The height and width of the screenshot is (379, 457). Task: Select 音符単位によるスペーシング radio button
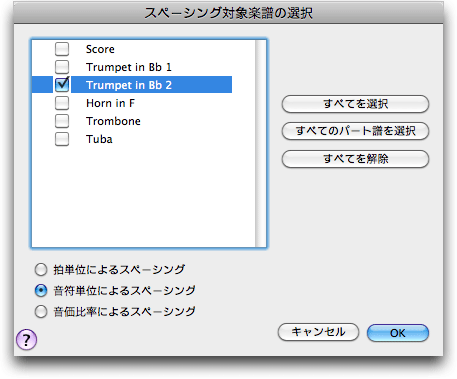pyautogui.click(x=41, y=291)
